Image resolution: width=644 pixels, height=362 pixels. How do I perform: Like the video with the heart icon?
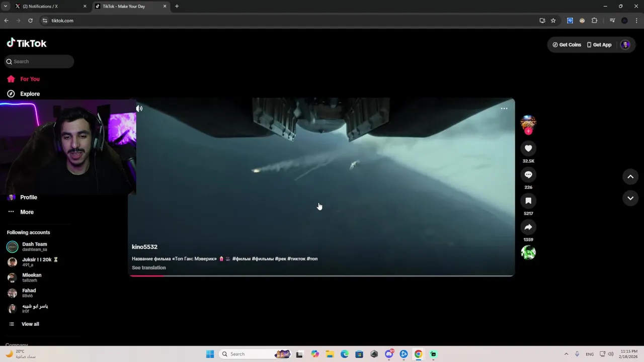pos(528,148)
